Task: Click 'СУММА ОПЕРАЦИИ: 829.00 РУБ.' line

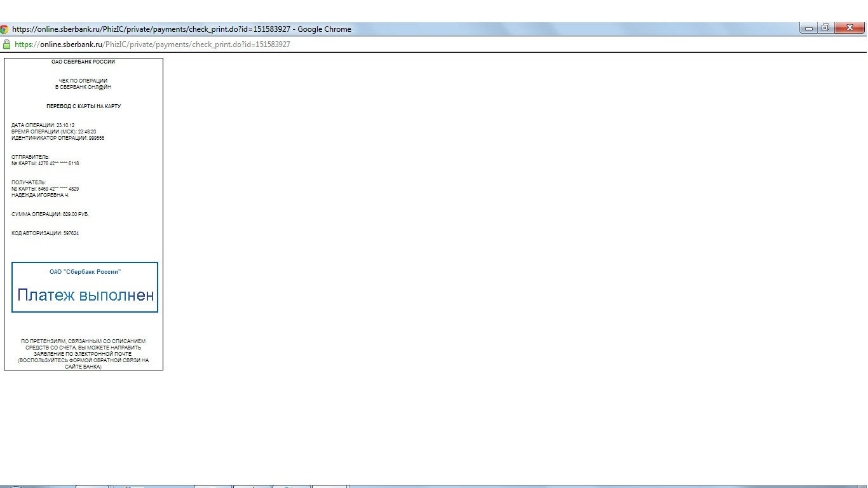Action: [x=50, y=215]
